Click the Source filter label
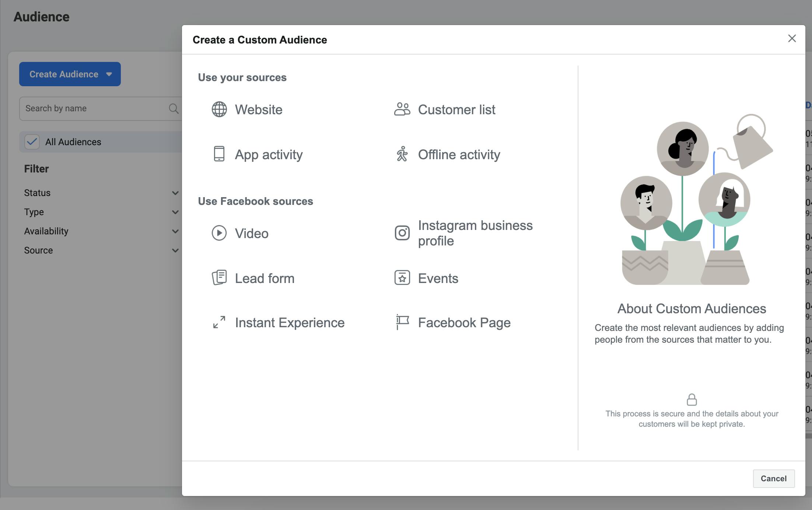812x510 pixels. click(38, 250)
